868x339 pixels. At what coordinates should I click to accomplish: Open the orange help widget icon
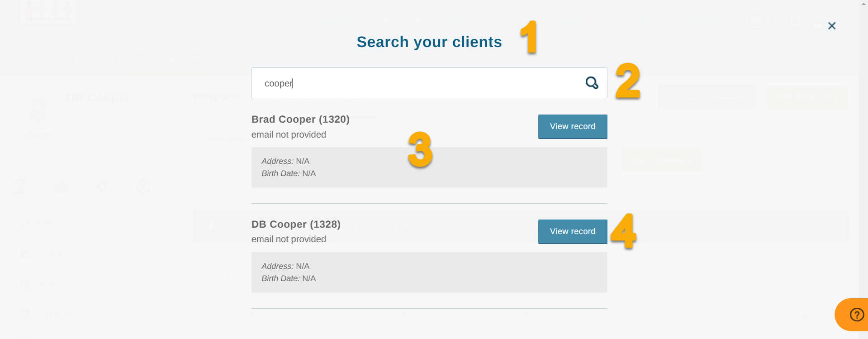(856, 315)
